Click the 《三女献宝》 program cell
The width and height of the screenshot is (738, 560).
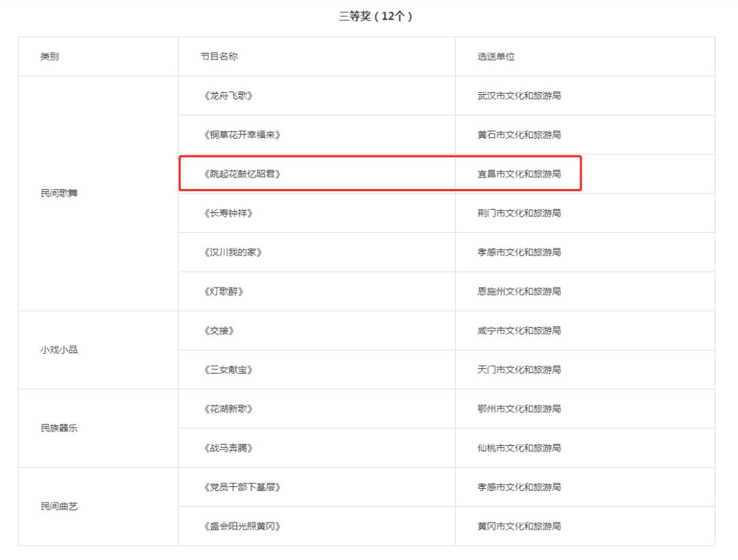228,369
